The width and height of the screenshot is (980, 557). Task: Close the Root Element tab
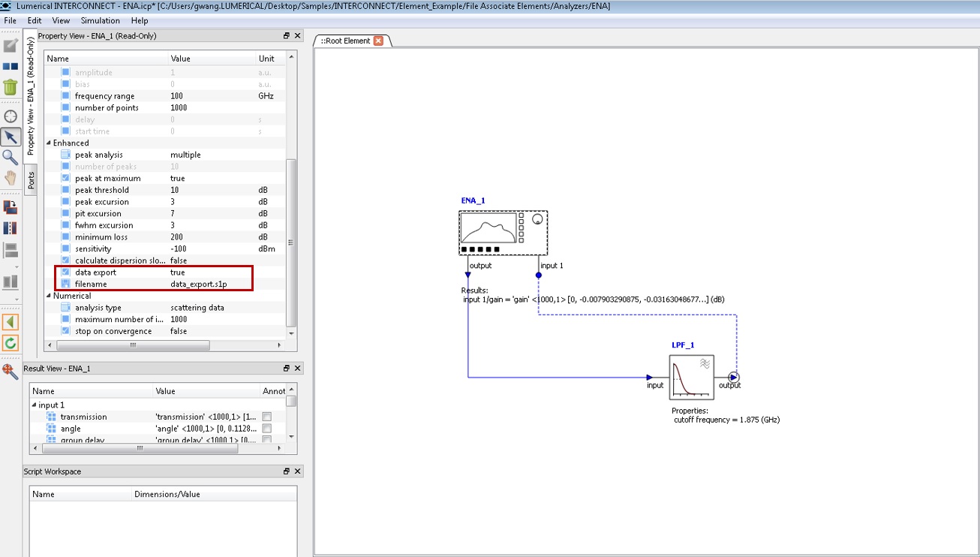(378, 41)
